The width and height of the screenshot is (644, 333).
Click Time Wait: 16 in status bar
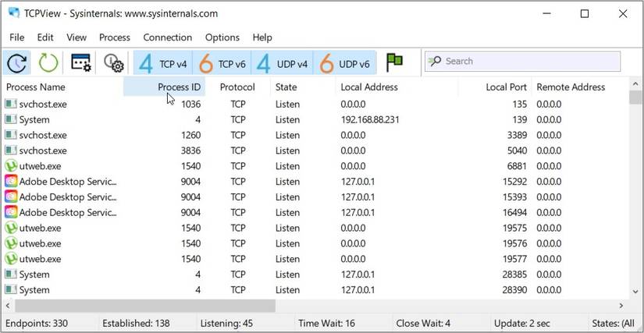326,323
